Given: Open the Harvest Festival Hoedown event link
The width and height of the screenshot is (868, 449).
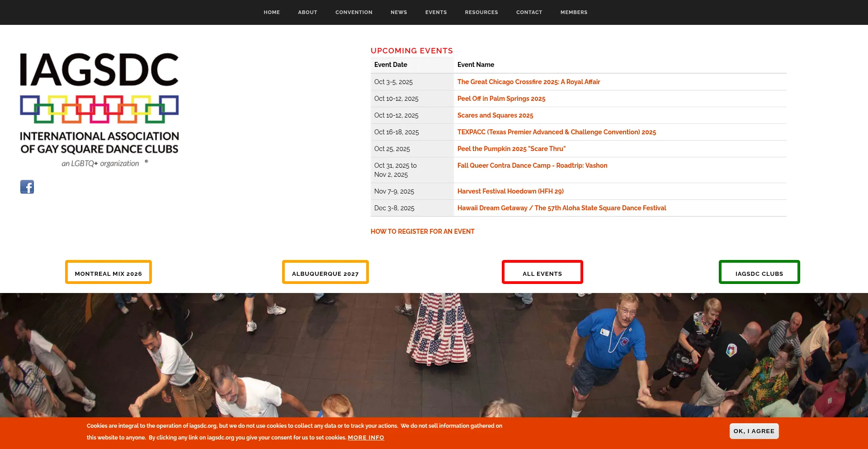Looking at the screenshot, I should 510,191.
